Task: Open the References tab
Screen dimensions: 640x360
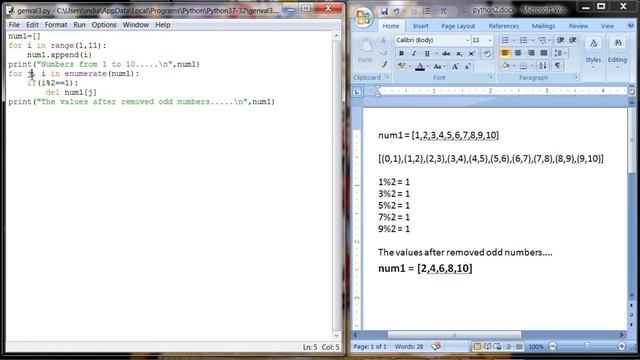Action: (504, 26)
